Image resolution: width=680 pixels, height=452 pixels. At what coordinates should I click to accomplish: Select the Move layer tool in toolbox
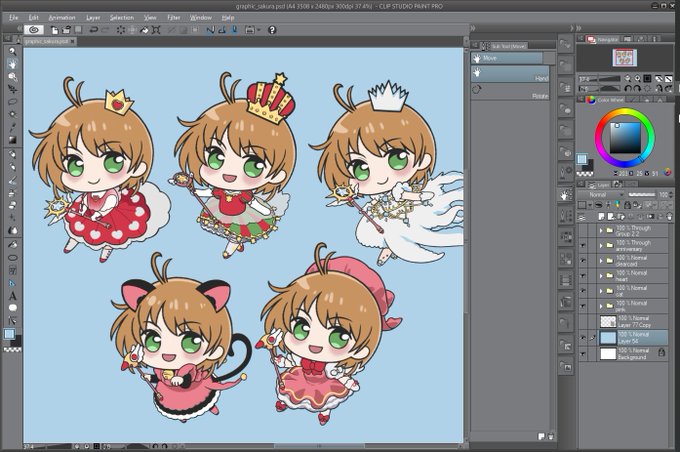click(13, 89)
